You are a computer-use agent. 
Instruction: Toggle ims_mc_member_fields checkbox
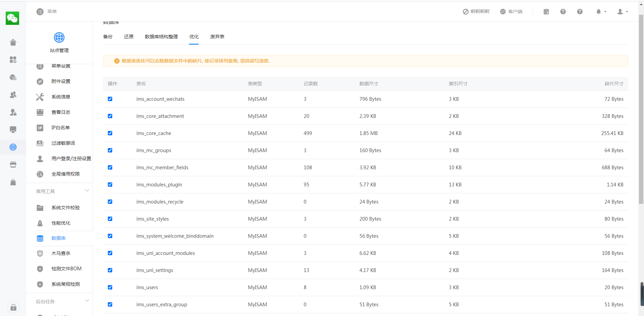tap(110, 168)
